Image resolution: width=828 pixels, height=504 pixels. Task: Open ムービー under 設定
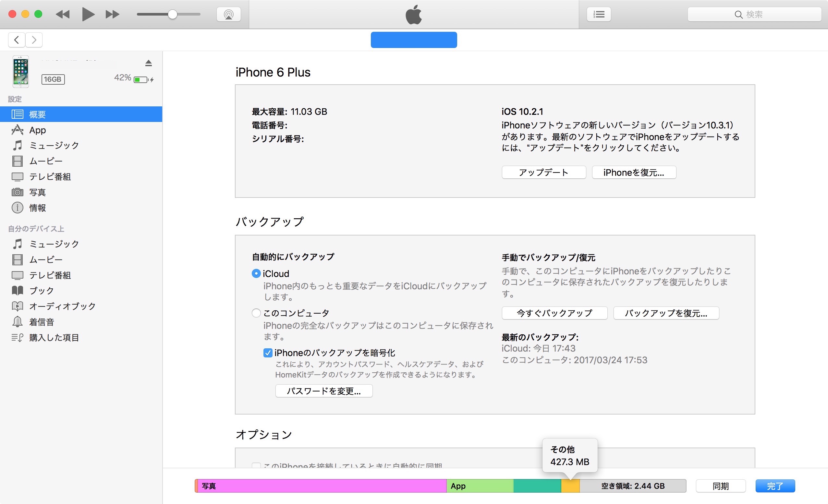[81, 161]
